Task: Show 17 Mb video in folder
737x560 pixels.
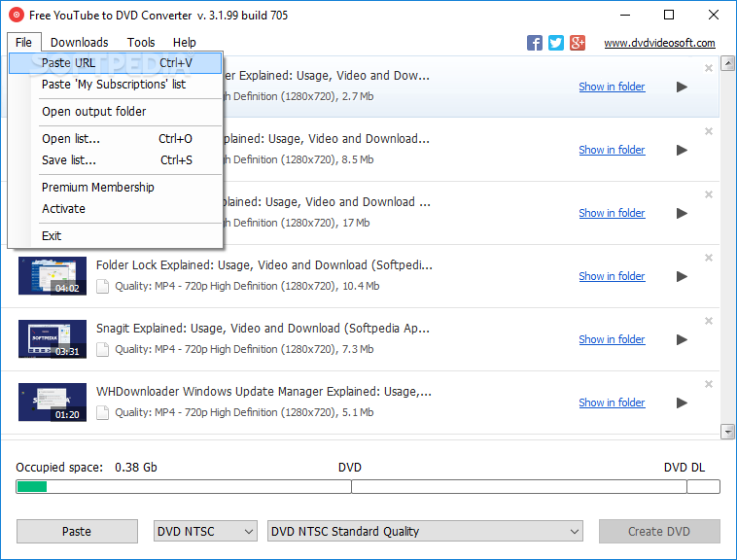Action: click(612, 213)
